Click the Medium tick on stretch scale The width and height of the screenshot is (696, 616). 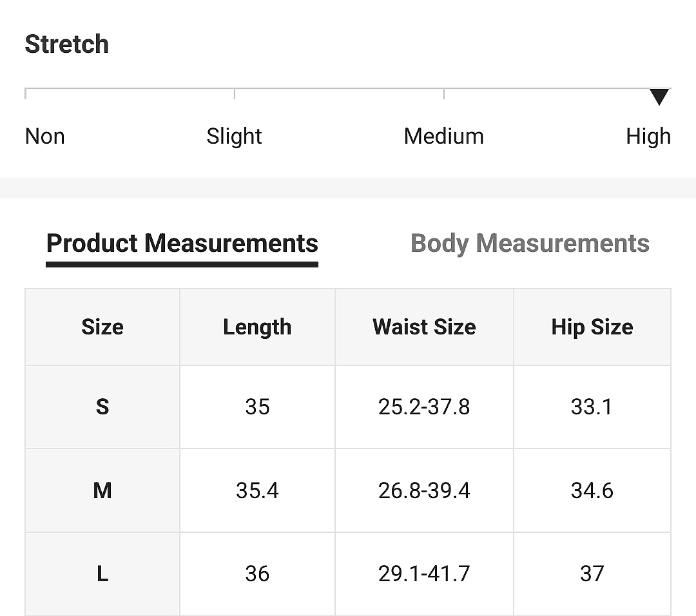(x=444, y=93)
